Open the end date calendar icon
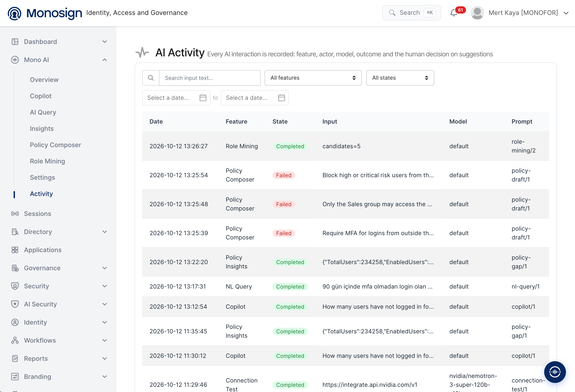 [x=282, y=98]
